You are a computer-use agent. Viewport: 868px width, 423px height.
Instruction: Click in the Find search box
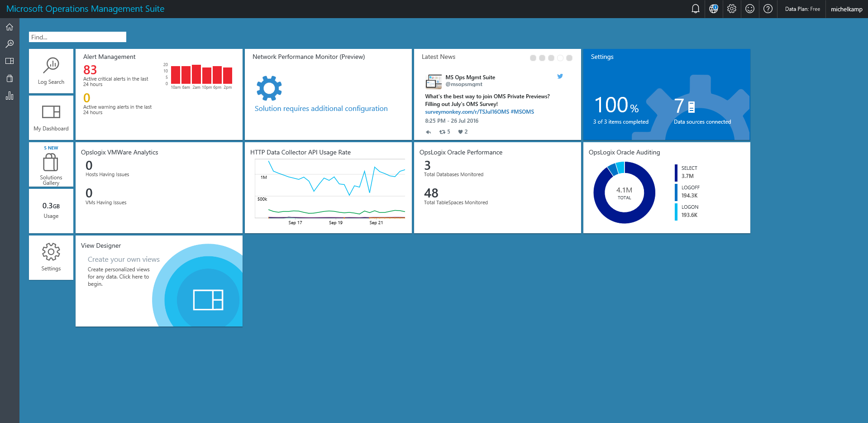(x=77, y=37)
